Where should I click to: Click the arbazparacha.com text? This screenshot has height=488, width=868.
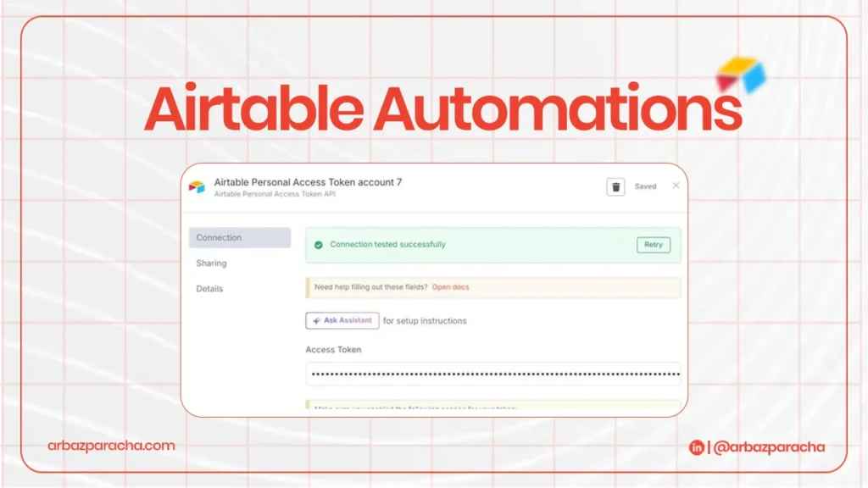111,446
